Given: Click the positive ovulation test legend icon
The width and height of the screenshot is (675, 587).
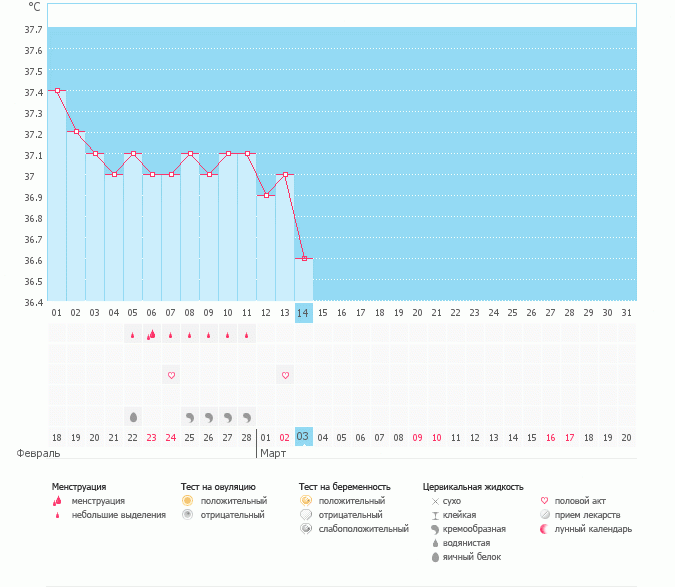Looking at the screenshot, I should 187,500.
